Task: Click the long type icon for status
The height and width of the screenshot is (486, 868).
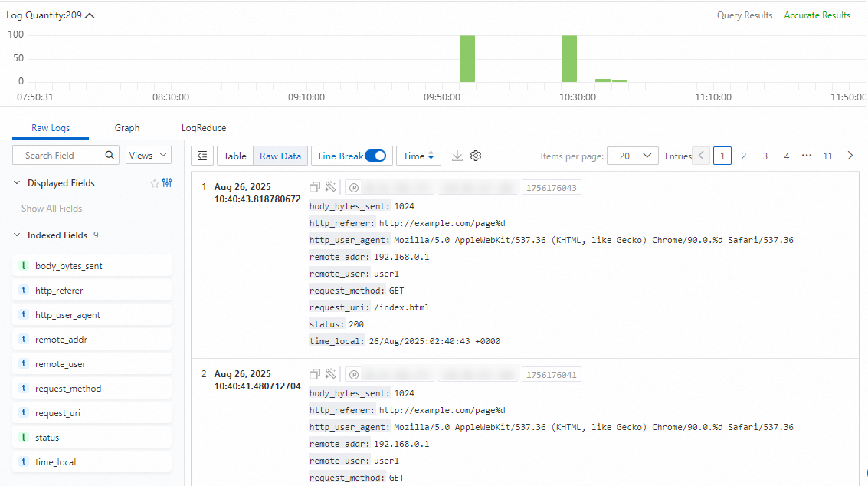Action: pos(24,437)
